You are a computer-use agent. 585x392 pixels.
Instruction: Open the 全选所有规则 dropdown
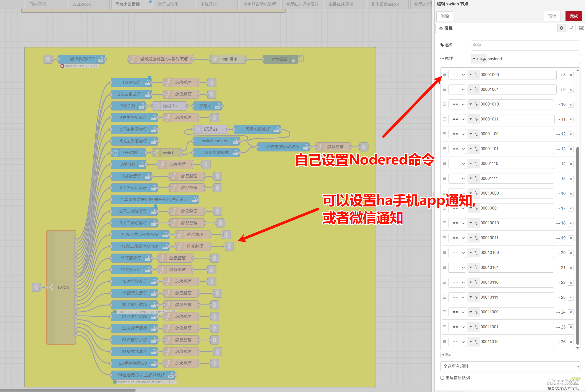point(510,366)
